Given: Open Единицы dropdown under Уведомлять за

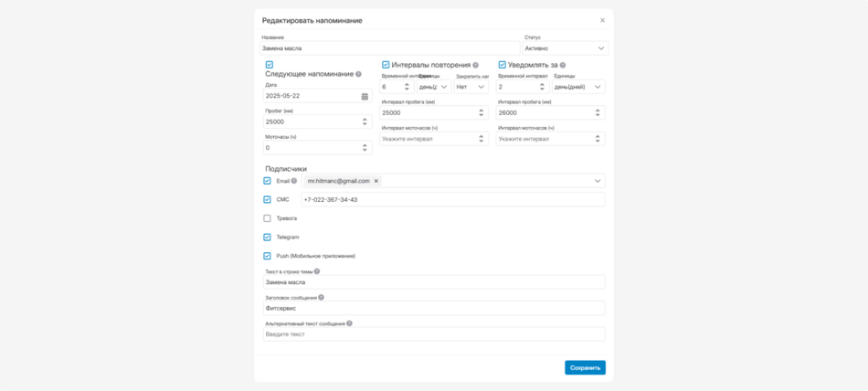Looking at the screenshot, I should [578, 87].
